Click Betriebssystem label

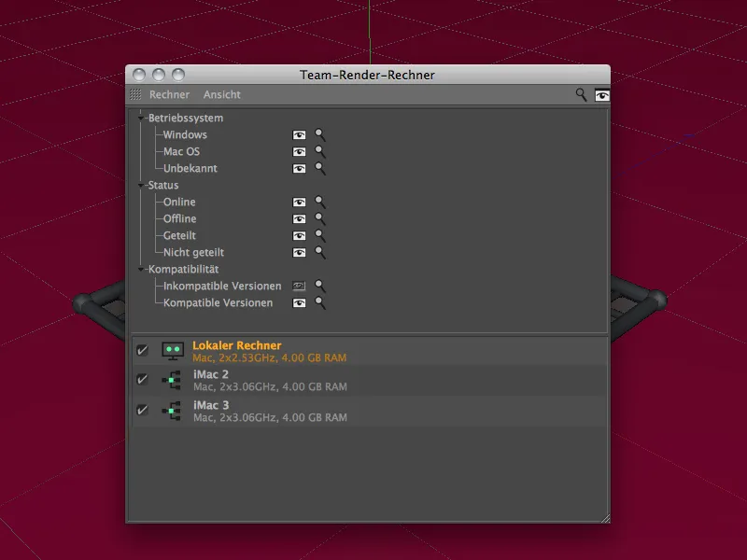[185, 119]
